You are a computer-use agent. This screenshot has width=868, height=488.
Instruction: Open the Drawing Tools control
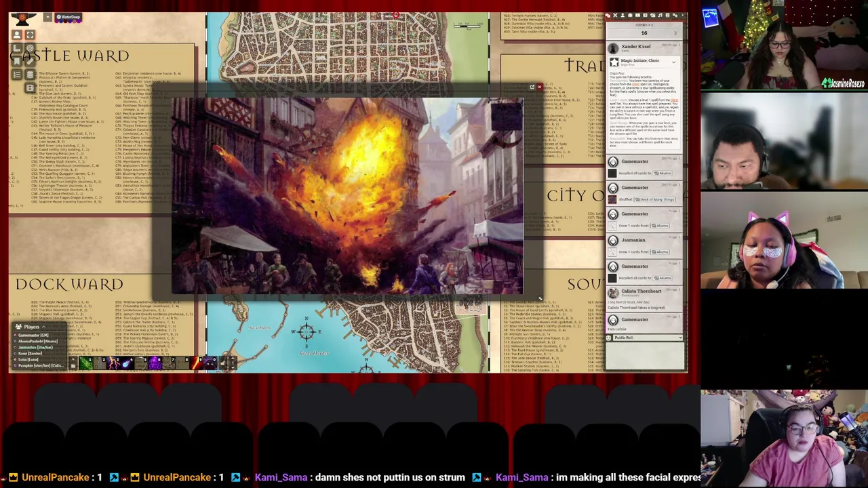(x=30, y=61)
